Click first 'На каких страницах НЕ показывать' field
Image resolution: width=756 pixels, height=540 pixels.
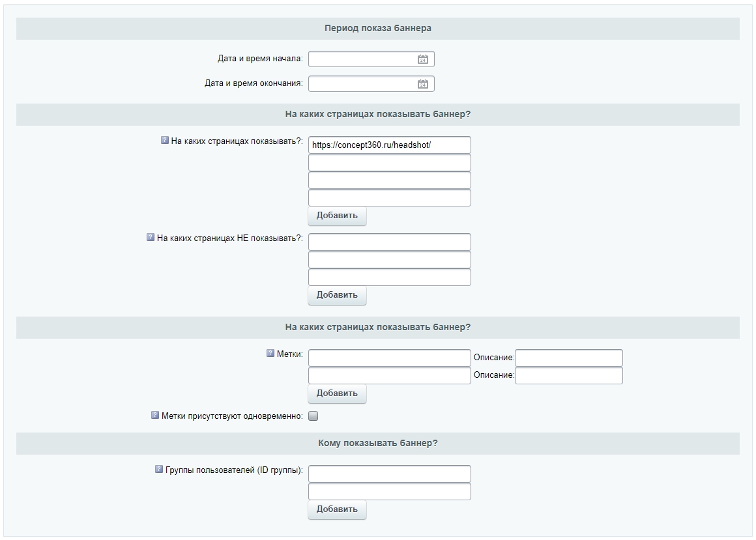pyautogui.click(x=389, y=242)
